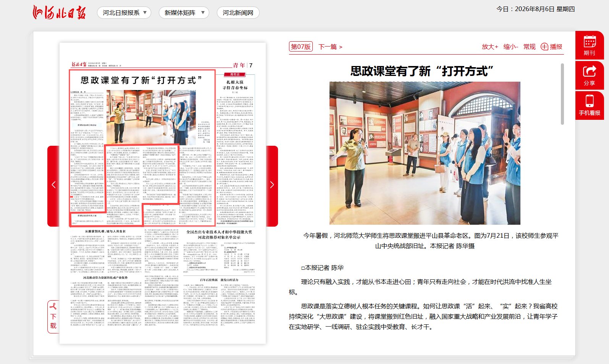Click the paragraph beginning 理论只有融入实践
Viewport: 609px width, 364px height.
pos(420,287)
